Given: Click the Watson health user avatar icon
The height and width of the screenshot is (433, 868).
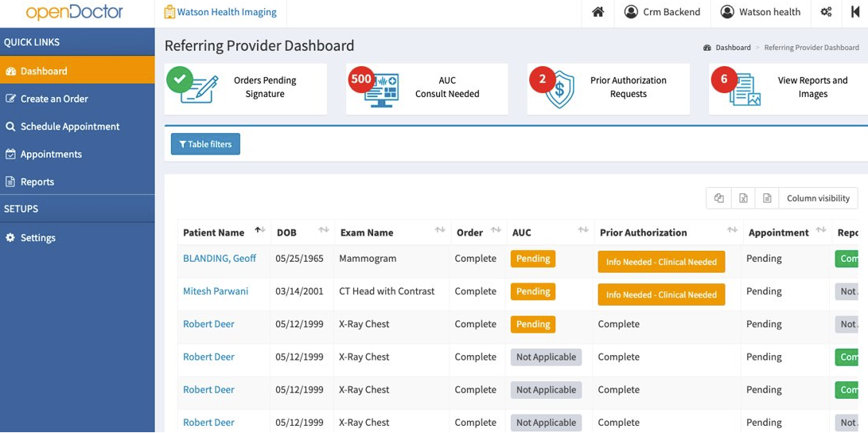Looking at the screenshot, I should pyautogui.click(x=727, y=12).
